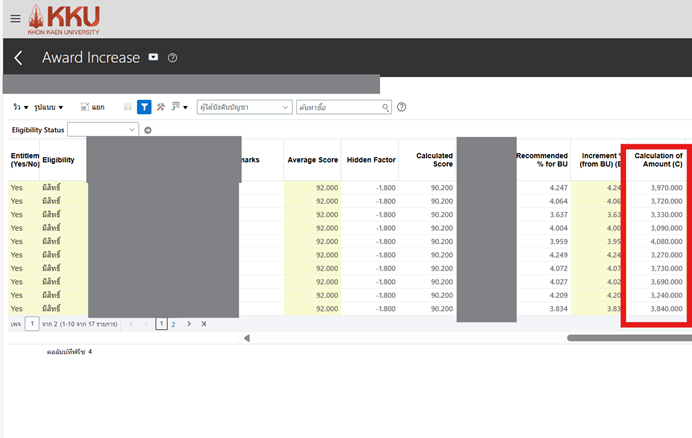Click the magnifier search icon
This screenshot has height=438, width=692.
coord(385,107)
